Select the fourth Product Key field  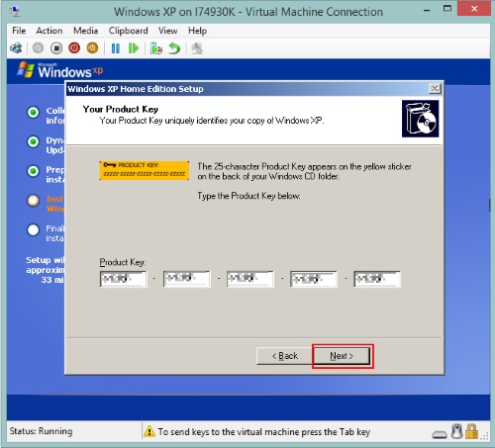coord(314,279)
